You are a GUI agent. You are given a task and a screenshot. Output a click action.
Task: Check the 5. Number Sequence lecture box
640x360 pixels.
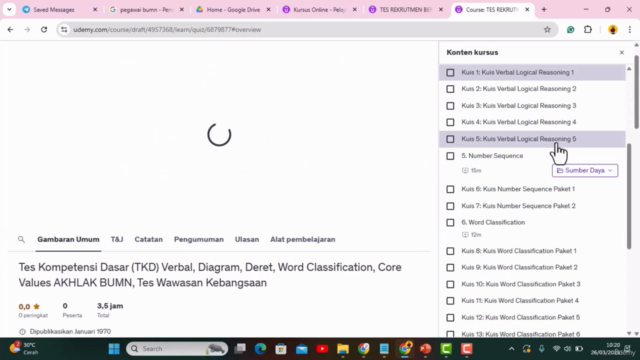[450, 156]
